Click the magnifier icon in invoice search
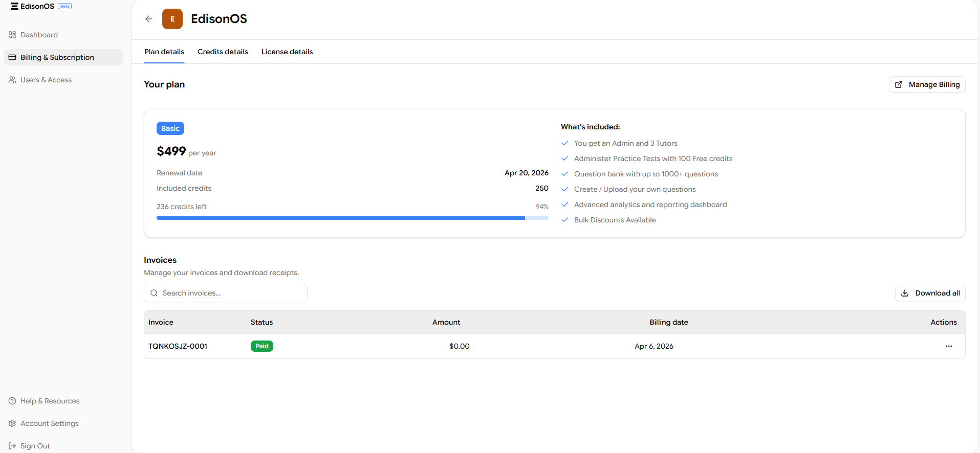Image resolution: width=980 pixels, height=453 pixels. pos(154,293)
